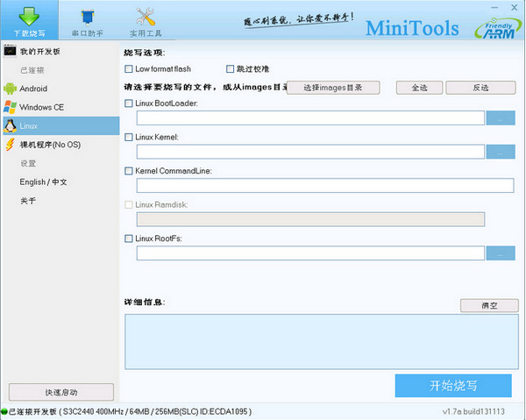526x420 pixels.
Task: Browse for the Linux RootFs file
Action: click(x=501, y=253)
